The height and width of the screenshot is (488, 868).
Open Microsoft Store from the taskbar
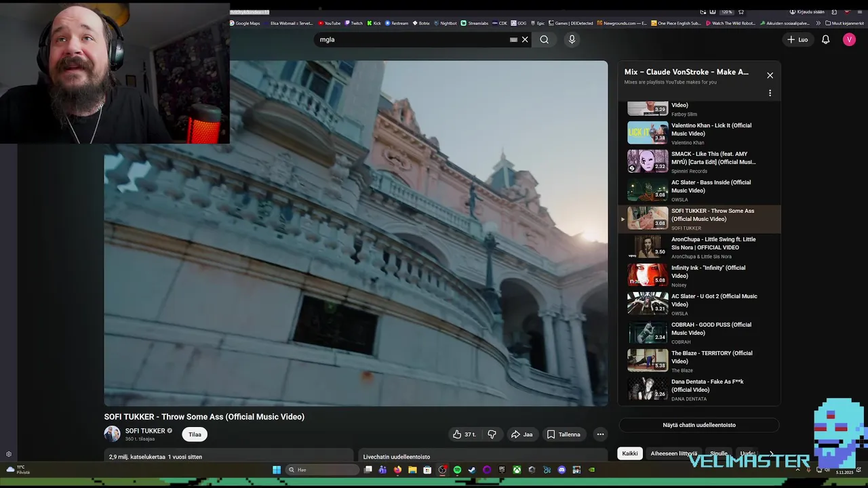427,470
